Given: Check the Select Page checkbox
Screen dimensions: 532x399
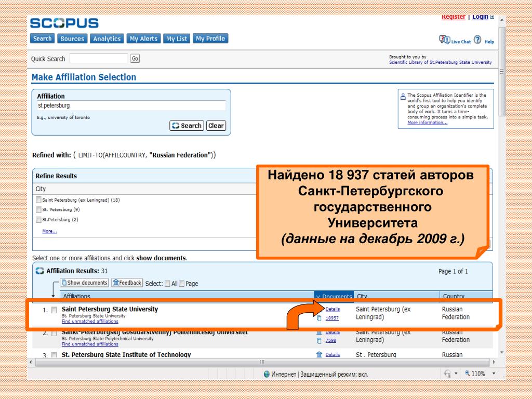Looking at the screenshot, I should [181, 284].
